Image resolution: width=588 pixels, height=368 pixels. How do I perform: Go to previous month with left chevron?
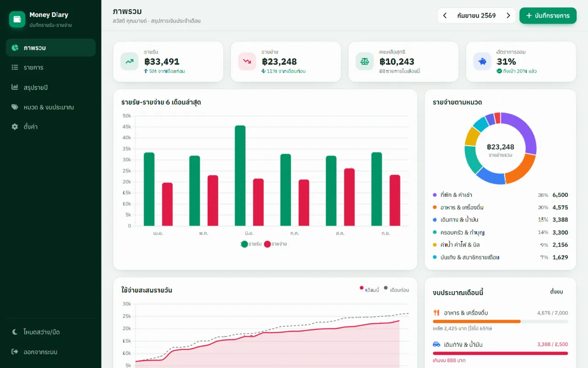tap(445, 16)
